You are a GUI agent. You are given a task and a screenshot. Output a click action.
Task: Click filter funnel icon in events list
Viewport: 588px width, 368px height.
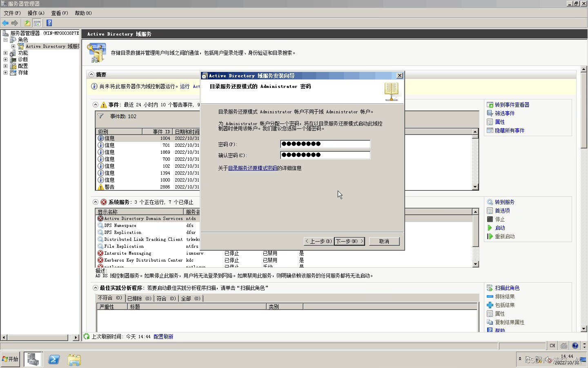pyautogui.click(x=100, y=116)
